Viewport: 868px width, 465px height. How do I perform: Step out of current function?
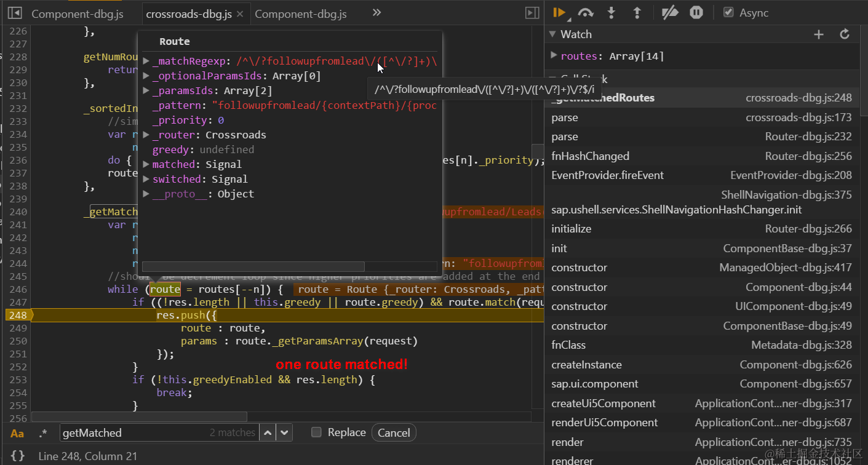click(637, 12)
